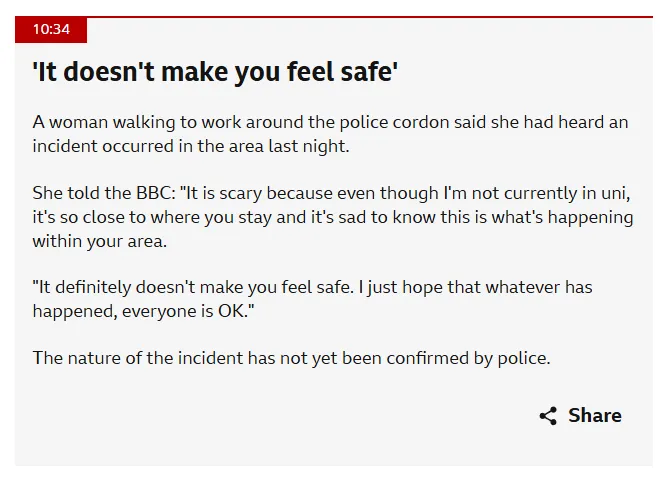666x486 pixels.
Task: Click the word 'scary' in the quote
Action: coord(240,194)
